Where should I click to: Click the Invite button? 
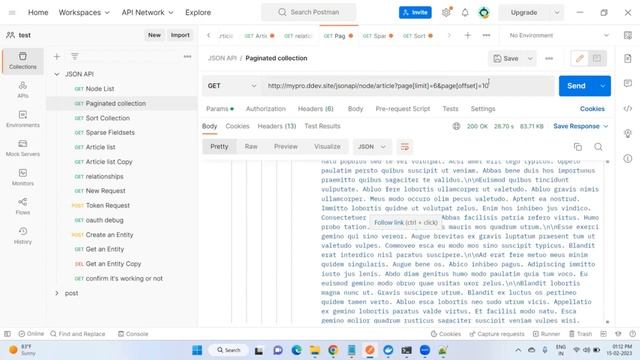pos(415,13)
